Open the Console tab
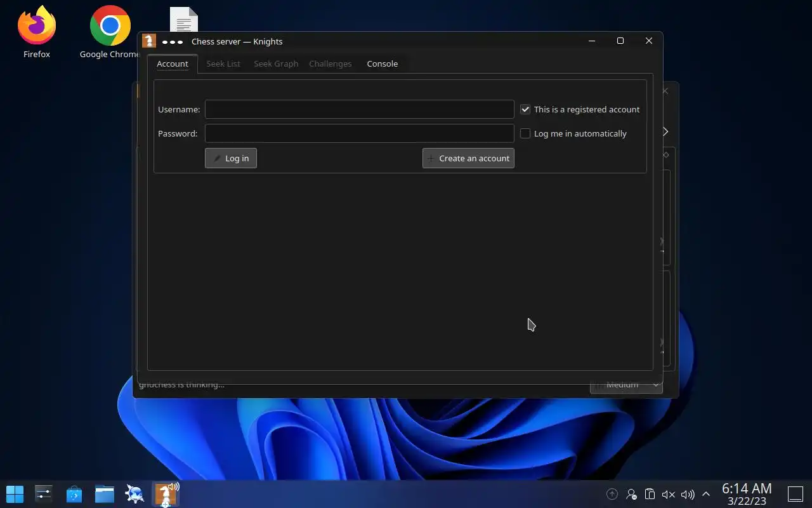 click(383, 63)
